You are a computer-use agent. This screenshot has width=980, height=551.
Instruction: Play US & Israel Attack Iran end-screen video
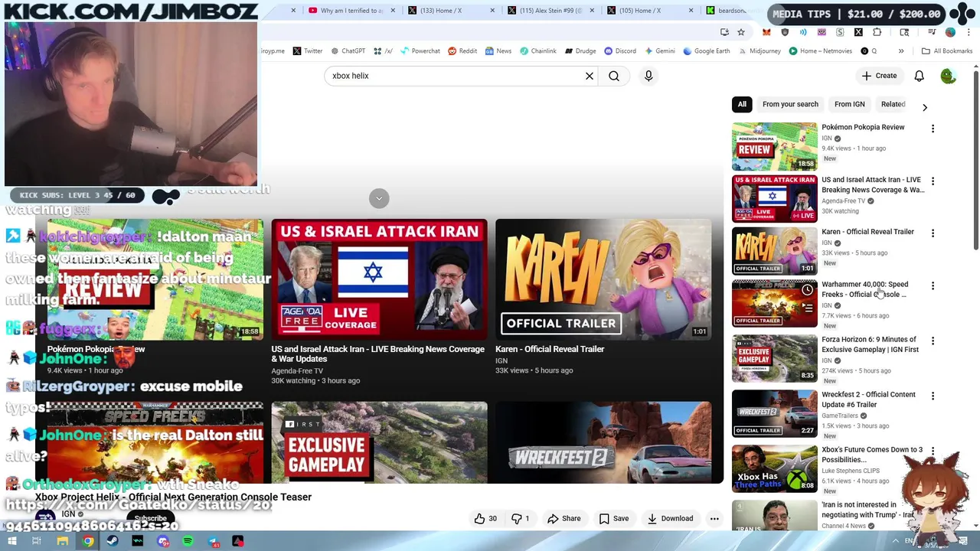379,280
